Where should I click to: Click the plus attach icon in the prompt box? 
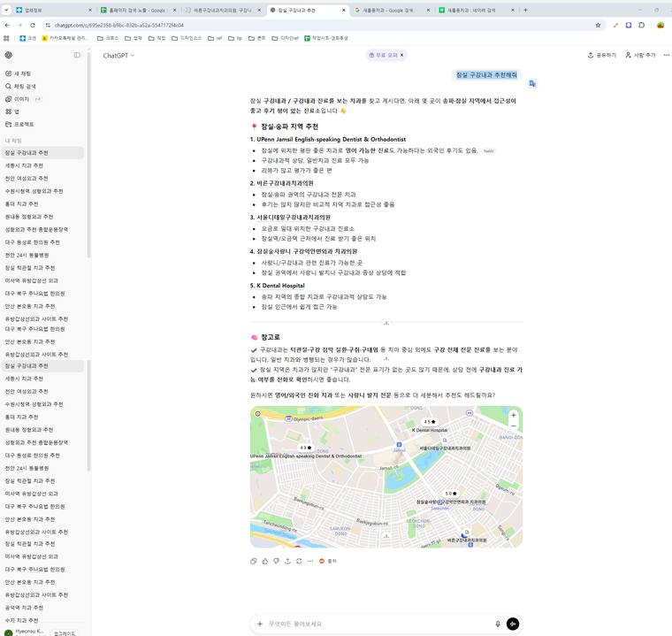(x=260, y=624)
